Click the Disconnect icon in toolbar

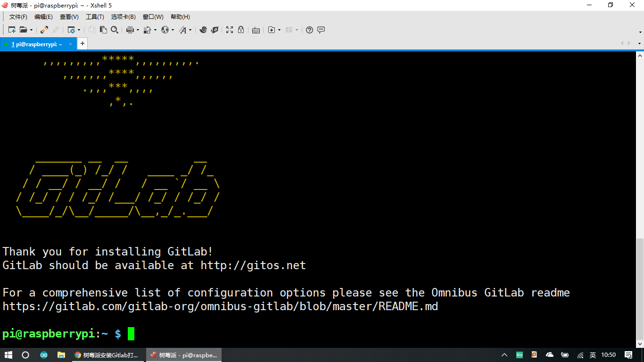click(x=56, y=30)
